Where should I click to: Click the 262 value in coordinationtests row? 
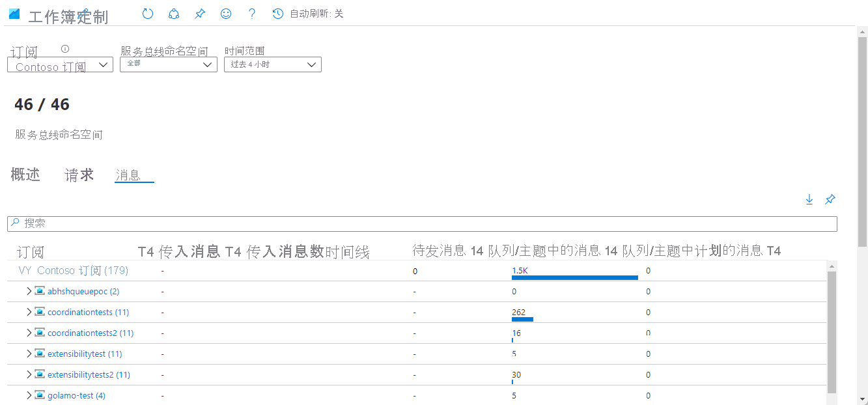519,312
